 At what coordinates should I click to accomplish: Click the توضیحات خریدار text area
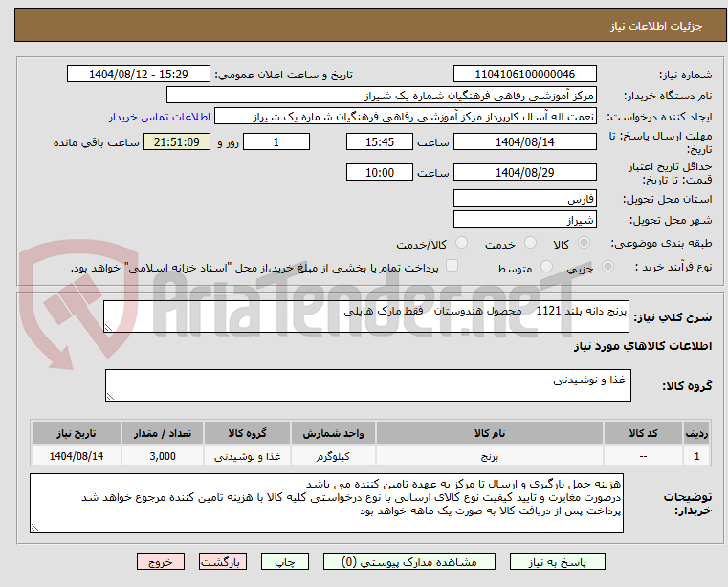click(x=326, y=503)
